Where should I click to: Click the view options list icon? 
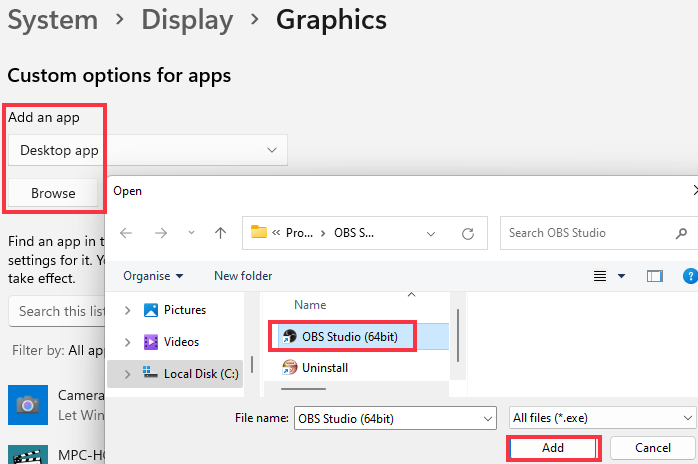601,276
